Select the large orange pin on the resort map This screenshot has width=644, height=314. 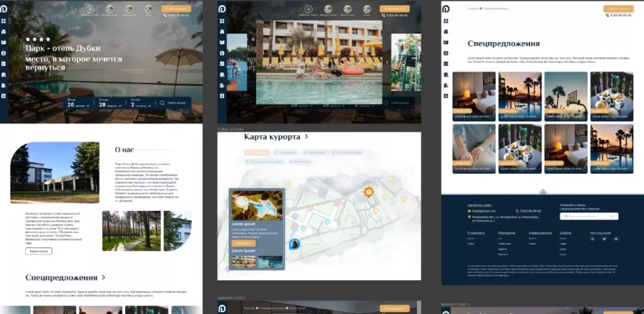[x=369, y=192]
